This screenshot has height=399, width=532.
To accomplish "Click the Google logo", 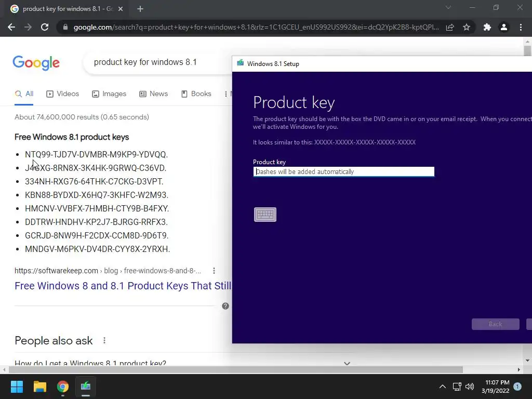I will point(36,63).
